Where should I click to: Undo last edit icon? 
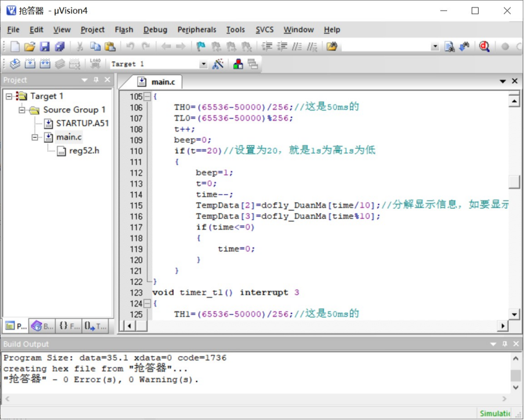tap(130, 47)
